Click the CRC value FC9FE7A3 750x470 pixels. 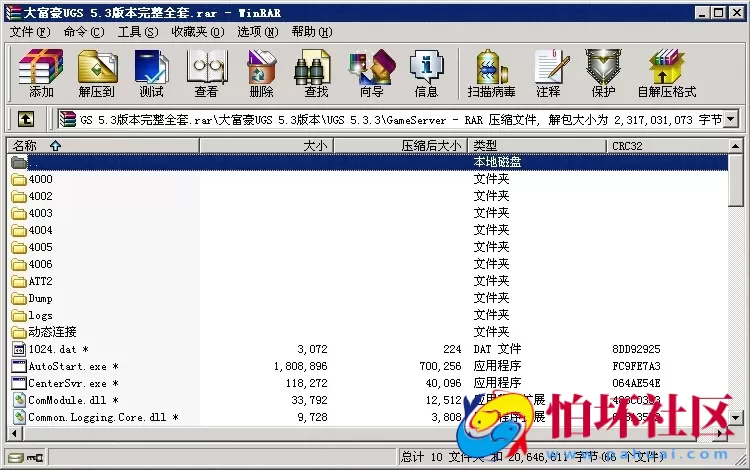click(636, 366)
